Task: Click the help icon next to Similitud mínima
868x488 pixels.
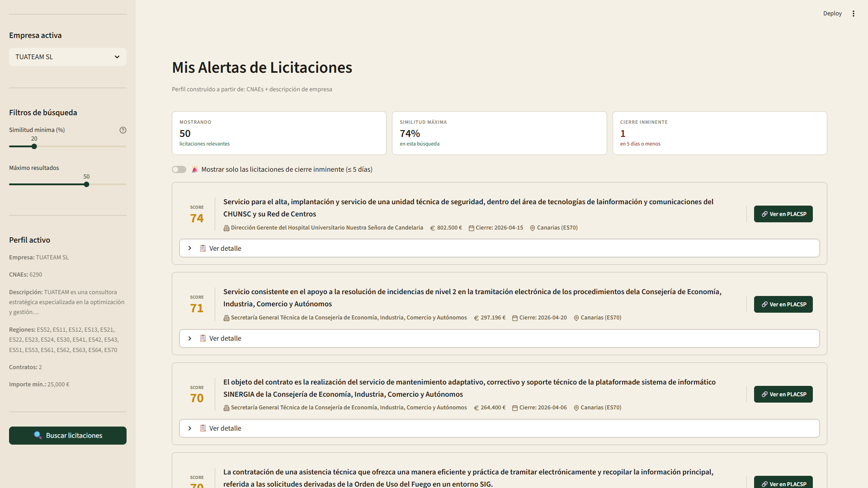Action: point(123,130)
